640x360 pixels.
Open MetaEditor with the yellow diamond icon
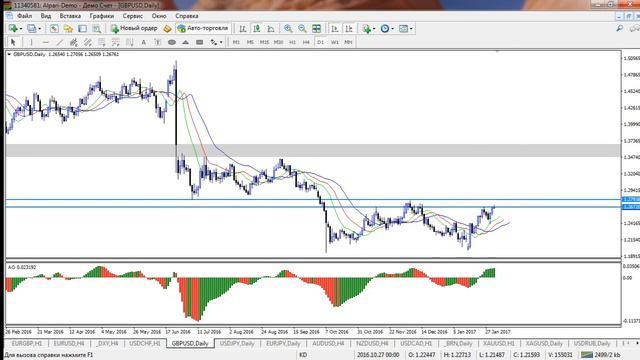click(167, 29)
